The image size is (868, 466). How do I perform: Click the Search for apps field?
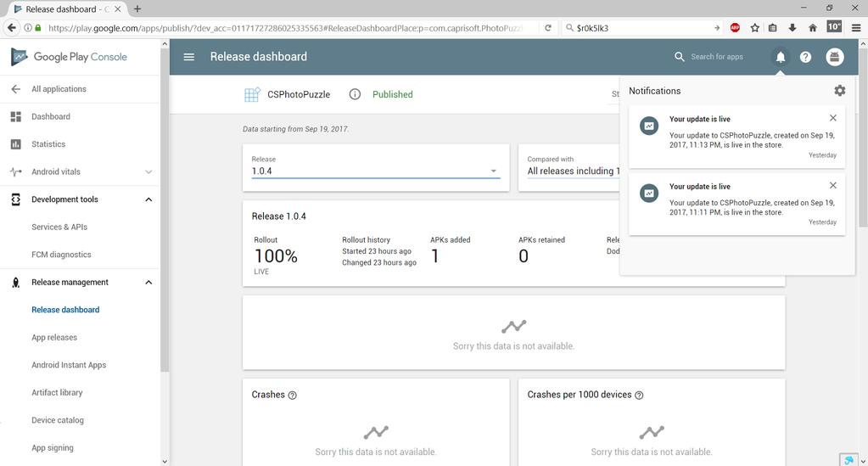coord(717,57)
